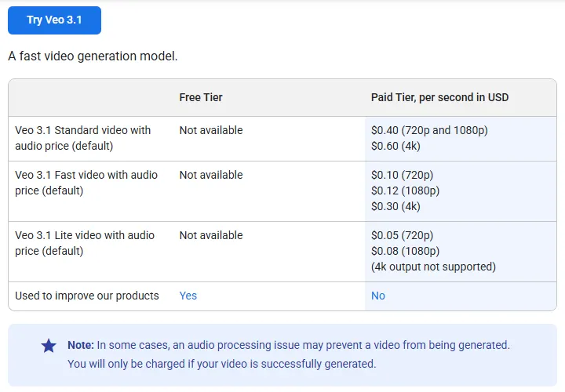Screen dimensions: 565x392
Task: Select the '$0.40 (720p and 1080p)' price
Action: pyautogui.click(x=429, y=130)
